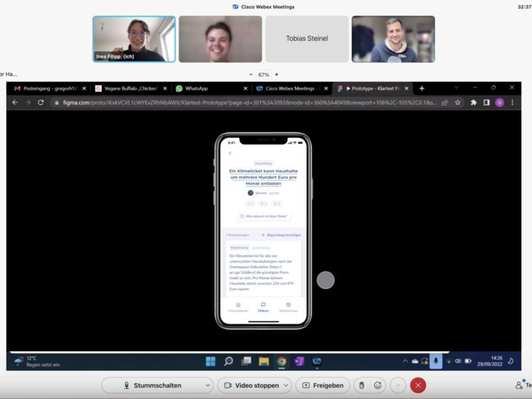532x399 pixels.
Task: Show hidden system tray icons chevron
Action: [405, 361]
